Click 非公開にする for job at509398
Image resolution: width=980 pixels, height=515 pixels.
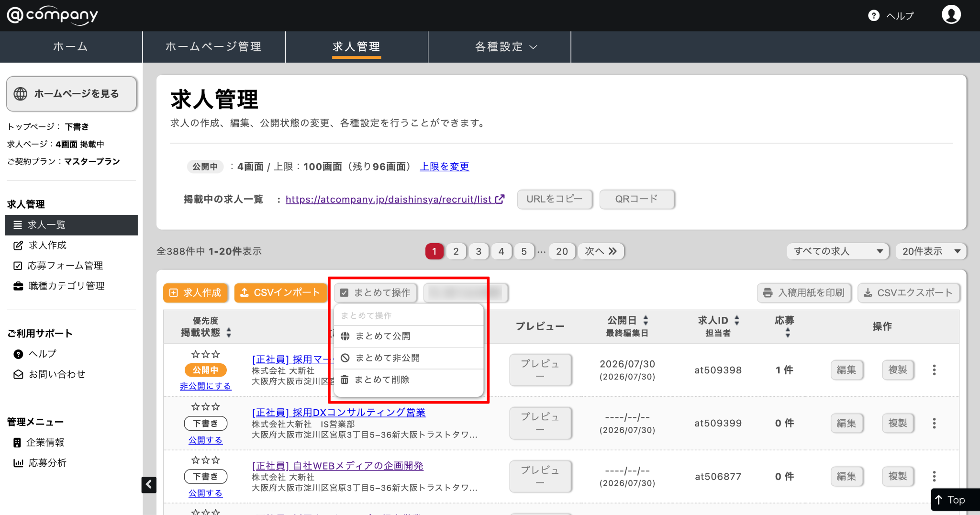[206, 386]
